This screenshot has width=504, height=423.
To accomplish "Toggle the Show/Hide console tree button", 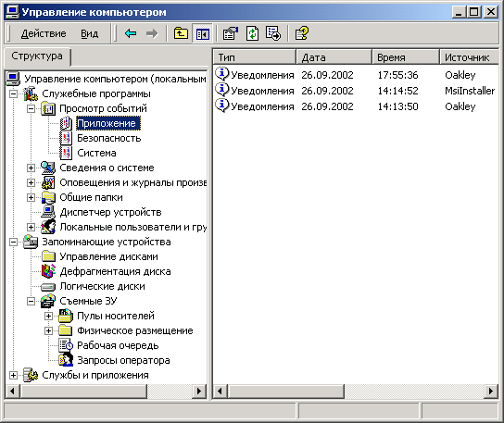I will pyautogui.click(x=202, y=33).
